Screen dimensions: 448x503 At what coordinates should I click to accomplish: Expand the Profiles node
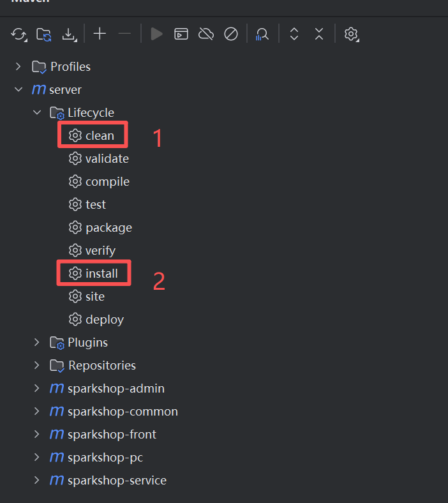pyautogui.click(x=19, y=66)
